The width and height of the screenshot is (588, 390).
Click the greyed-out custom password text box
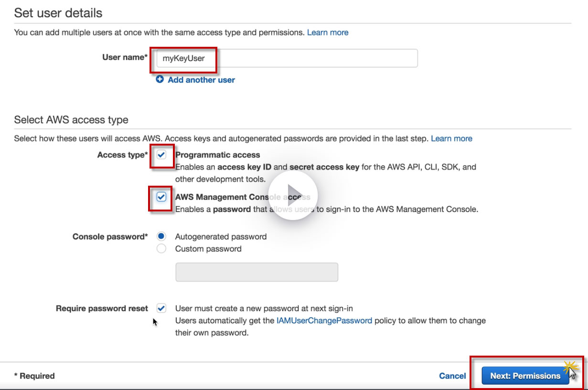point(257,272)
